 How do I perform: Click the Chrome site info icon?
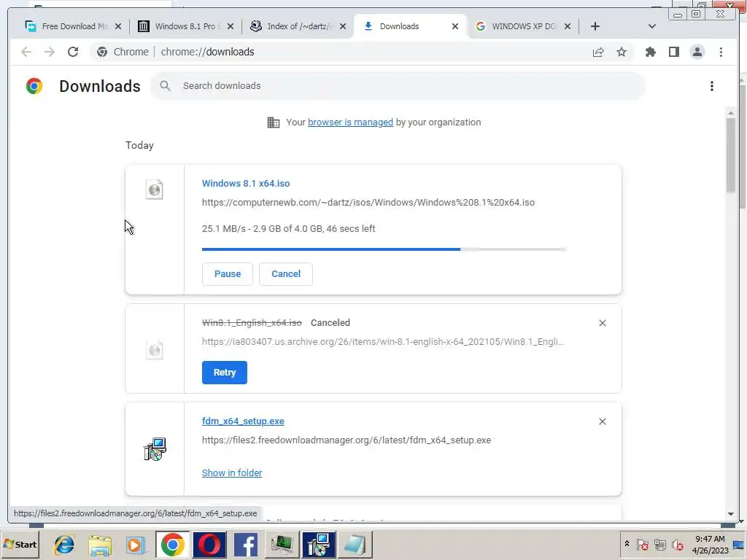[x=102, y=52]
